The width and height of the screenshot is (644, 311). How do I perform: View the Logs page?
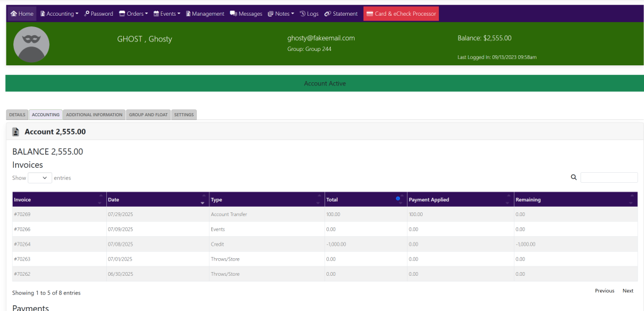point(309,14)
